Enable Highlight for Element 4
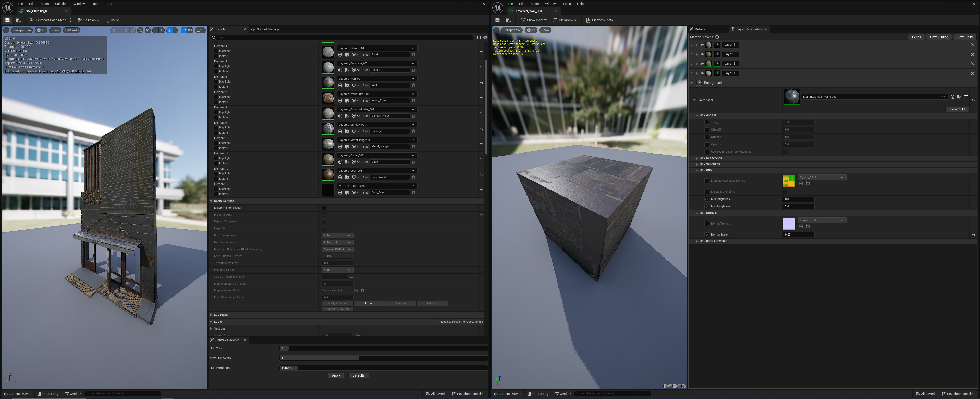 [x=216, y=51]
